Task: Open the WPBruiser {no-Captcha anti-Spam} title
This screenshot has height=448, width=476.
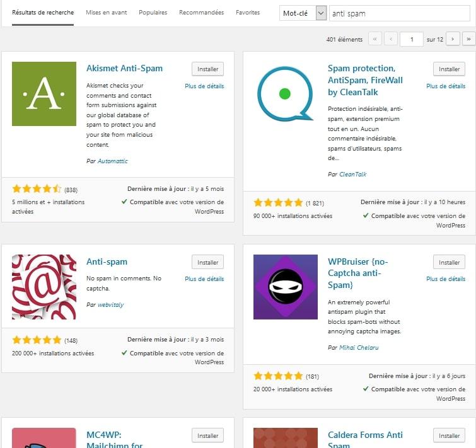Action: (x=358, y=273)
